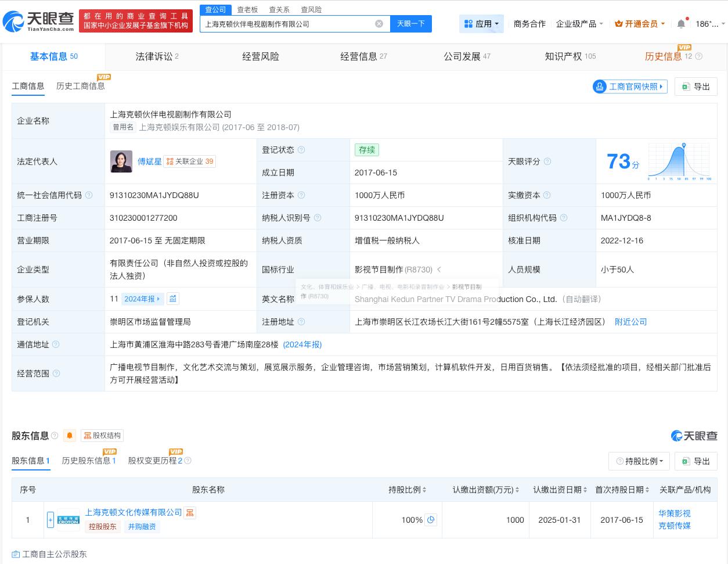Click the chart icon next to 参保人数 annual report
728x564 pixels.
point(172,299)
